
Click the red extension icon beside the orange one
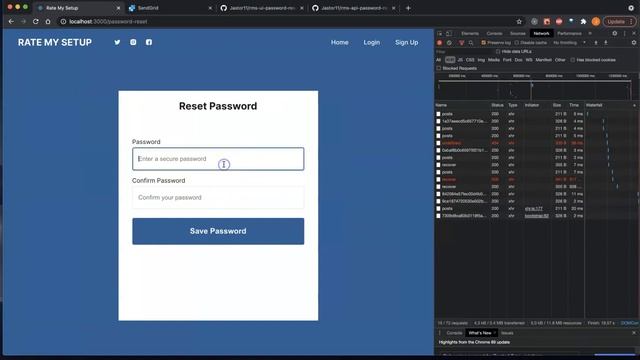[x=559, y=22]
